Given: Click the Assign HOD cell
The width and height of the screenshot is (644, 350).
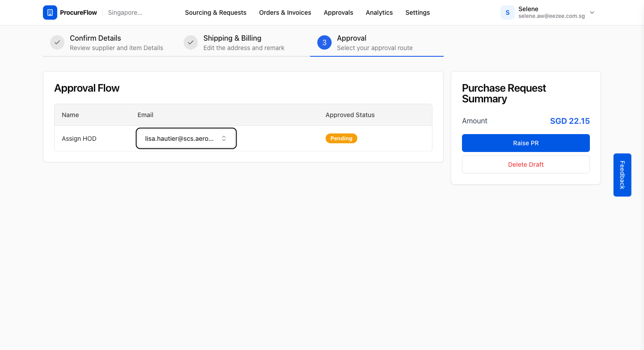Looking at the screenshot, I should (79, 139).
